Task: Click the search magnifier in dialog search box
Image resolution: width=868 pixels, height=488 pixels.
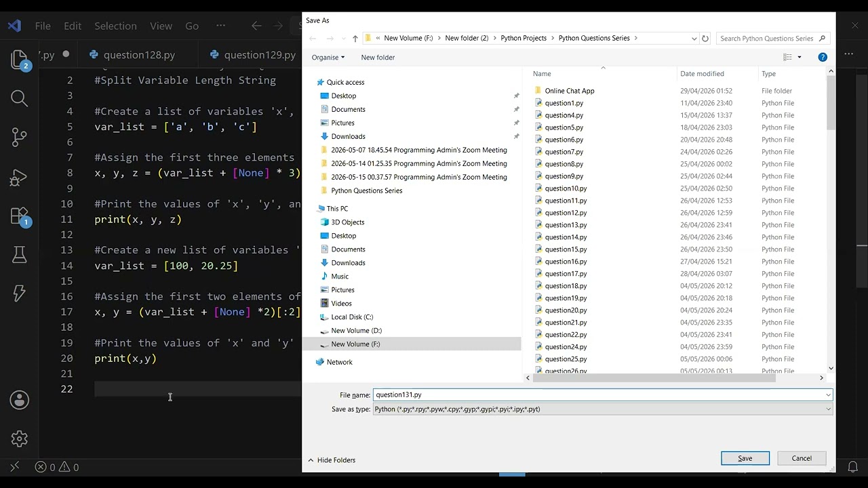Action: [x=823, y=39]
